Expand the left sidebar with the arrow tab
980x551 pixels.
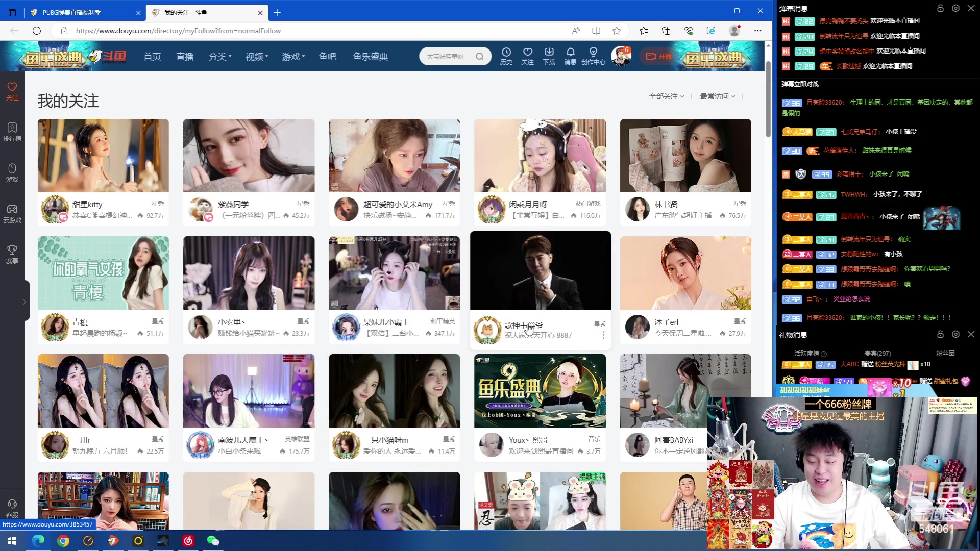(x=24, y=302)
